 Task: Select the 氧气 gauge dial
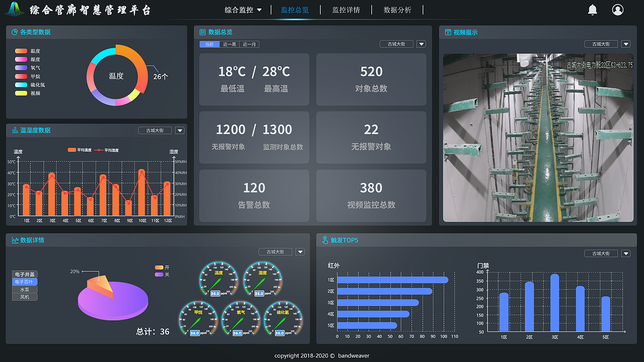point(240,319)
